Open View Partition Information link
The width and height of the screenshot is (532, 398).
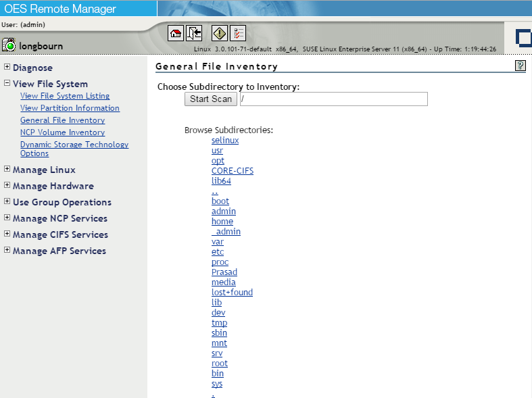[x=70, y=108]
